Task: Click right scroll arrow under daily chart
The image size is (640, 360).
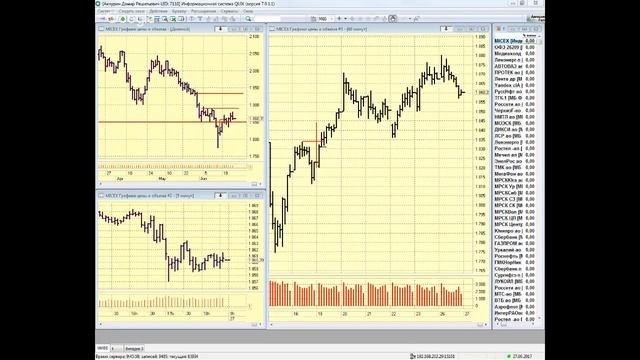Action: point(260,184)
